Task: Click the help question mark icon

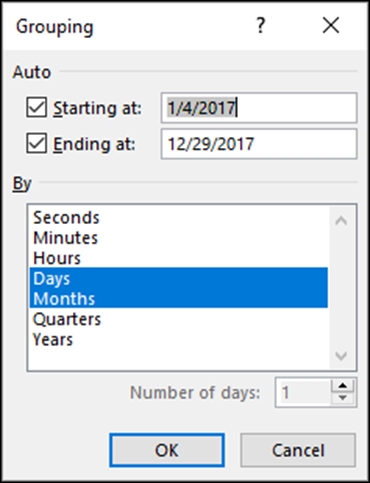Action: tap(261, 26)
